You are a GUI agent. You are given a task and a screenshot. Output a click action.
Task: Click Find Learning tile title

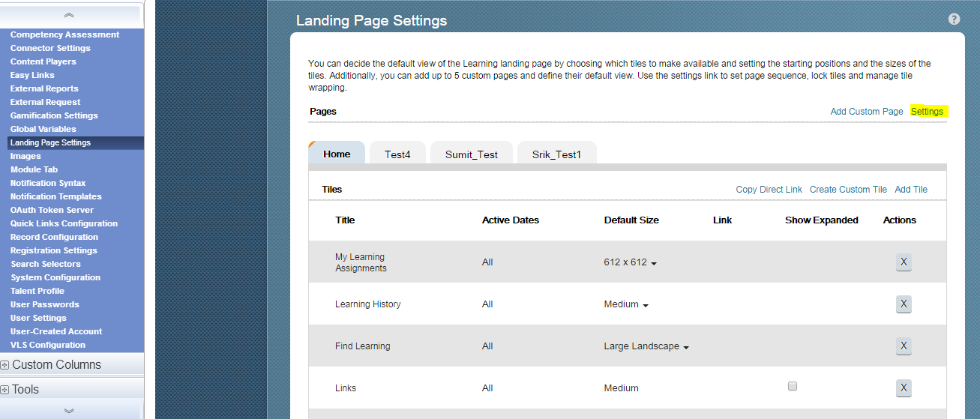(x=362, y=346)
